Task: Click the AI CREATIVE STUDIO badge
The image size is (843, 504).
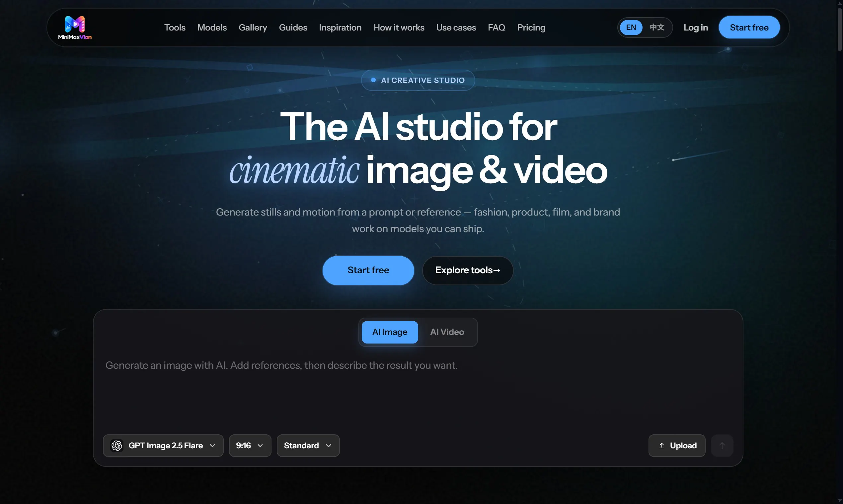Action: pos(418,80)
